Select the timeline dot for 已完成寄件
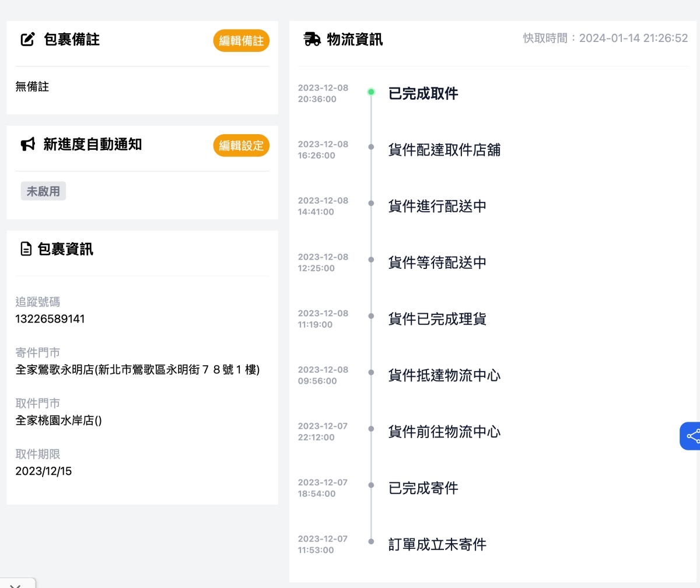700x588 pixels. 371,485
